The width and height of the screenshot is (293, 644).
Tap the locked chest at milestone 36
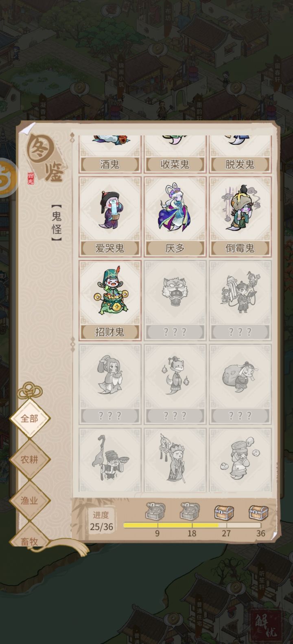pos(259,512)
